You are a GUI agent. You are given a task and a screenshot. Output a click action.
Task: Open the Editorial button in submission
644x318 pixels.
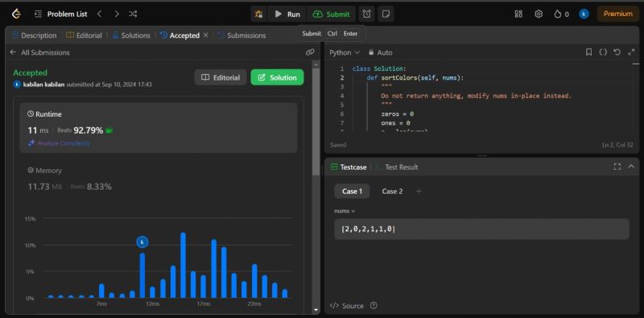click(221, 77)
